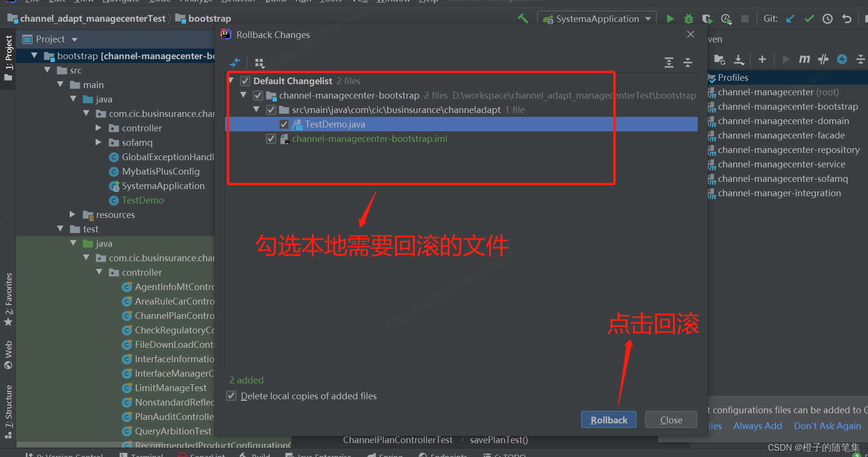Image resolution: width=868 pixels, height=457 pixels.
Task: Click Always Add link
Action: 757,426
